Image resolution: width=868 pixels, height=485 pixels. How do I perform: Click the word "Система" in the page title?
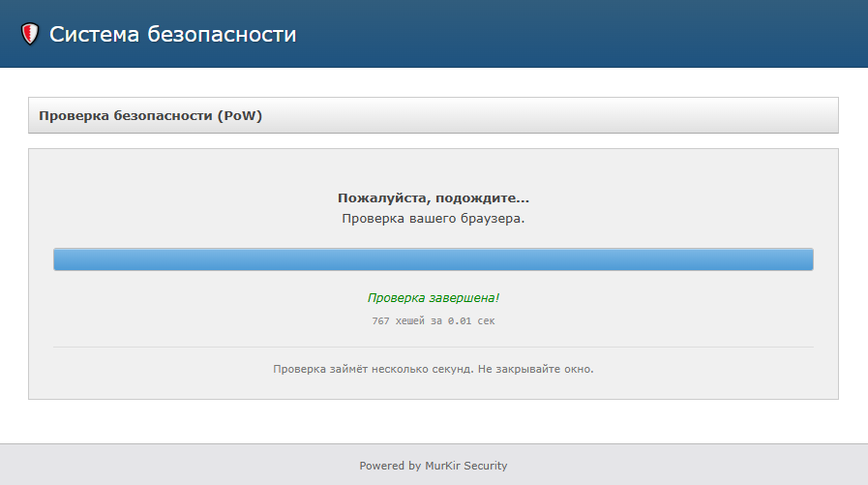coord(95,35)
